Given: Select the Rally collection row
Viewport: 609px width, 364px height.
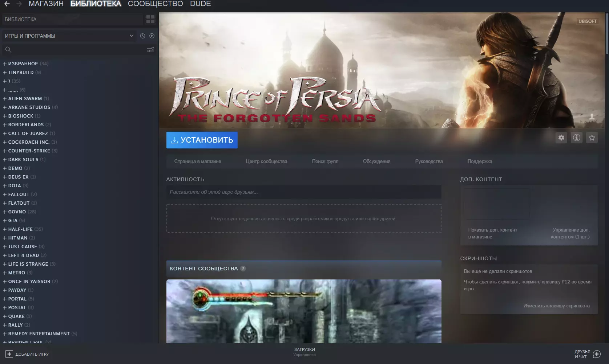Looking at the screenshot, I should [x=79, y=325].
